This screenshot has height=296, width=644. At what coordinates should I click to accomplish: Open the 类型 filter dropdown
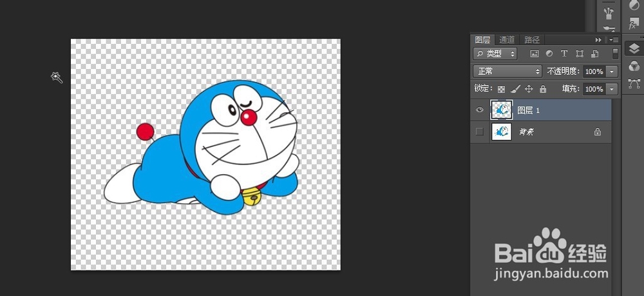(x=495, y=54)
